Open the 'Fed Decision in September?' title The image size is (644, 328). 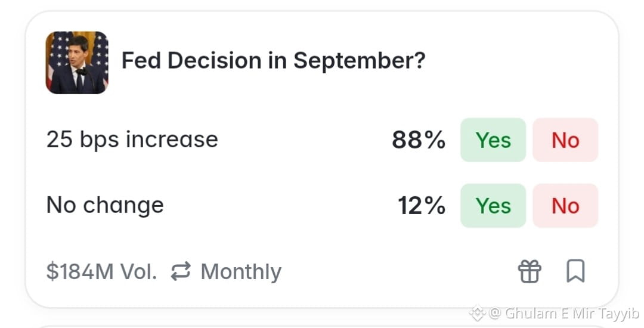pos(273,61)
